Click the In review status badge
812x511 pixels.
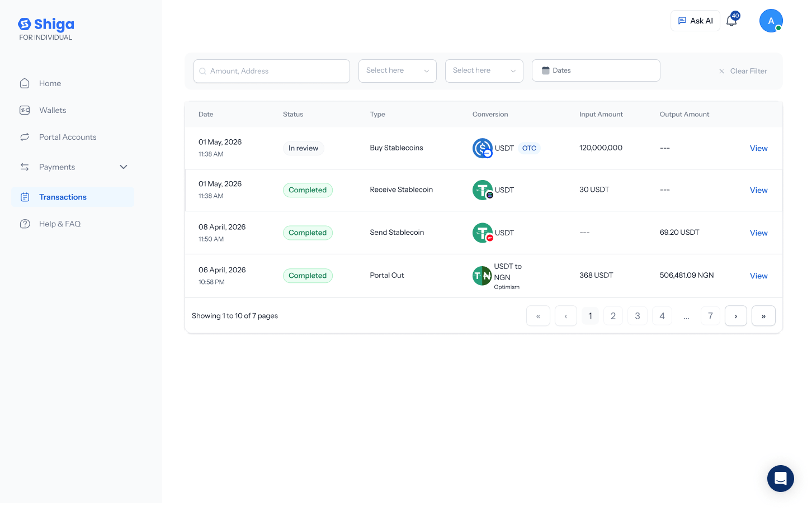[304, 148]
